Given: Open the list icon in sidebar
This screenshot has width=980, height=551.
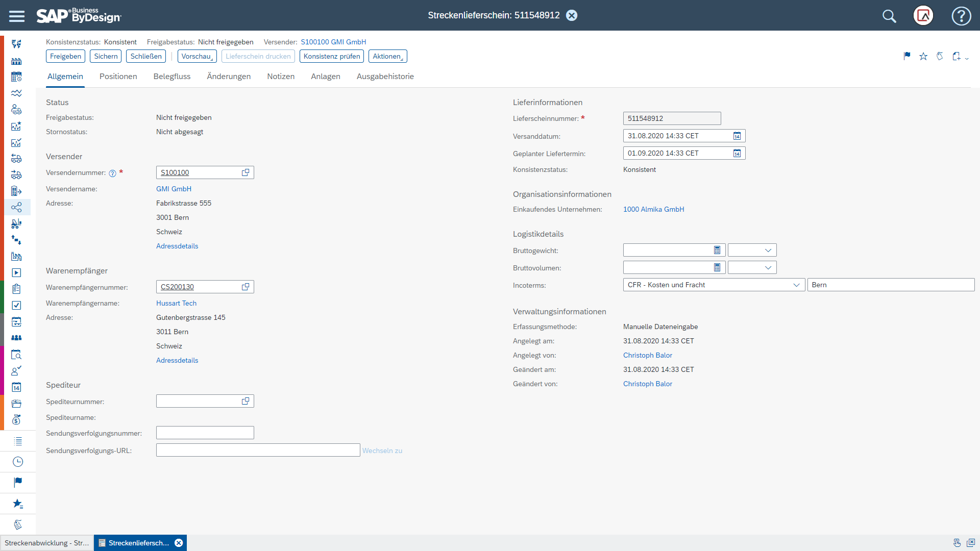Looking at the screenshot, I should [x=18, y=441].
